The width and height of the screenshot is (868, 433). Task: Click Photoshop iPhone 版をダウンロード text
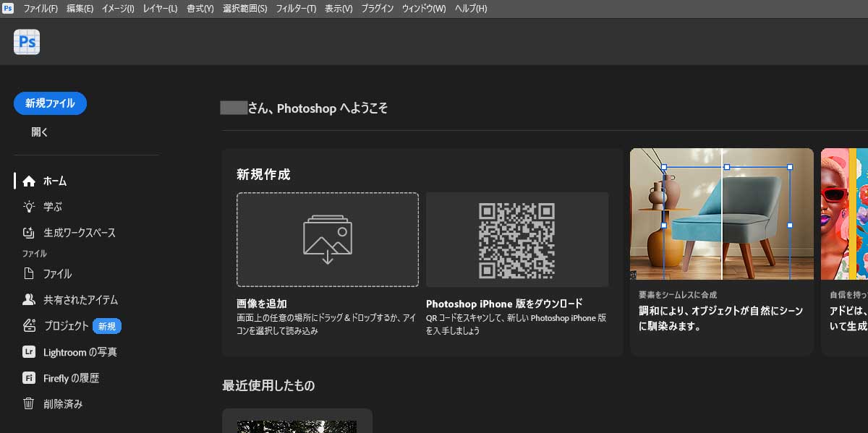tap(504, 304)
